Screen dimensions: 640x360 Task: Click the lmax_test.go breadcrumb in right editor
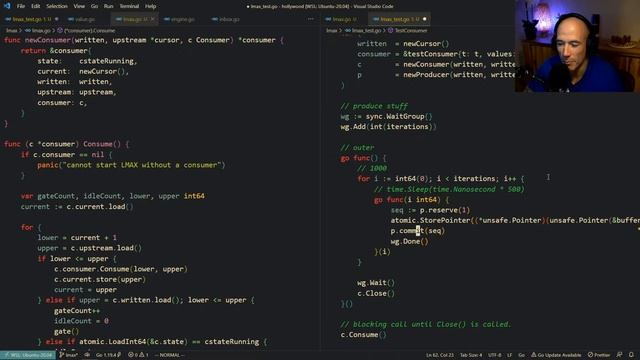(x=363, y=31)
